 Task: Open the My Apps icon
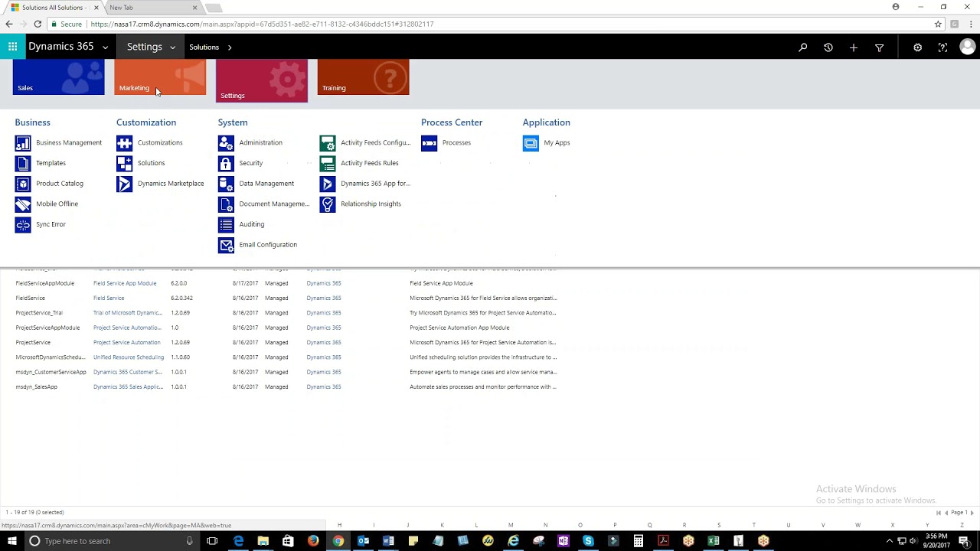pyautogui.click(x=531, y=143)
